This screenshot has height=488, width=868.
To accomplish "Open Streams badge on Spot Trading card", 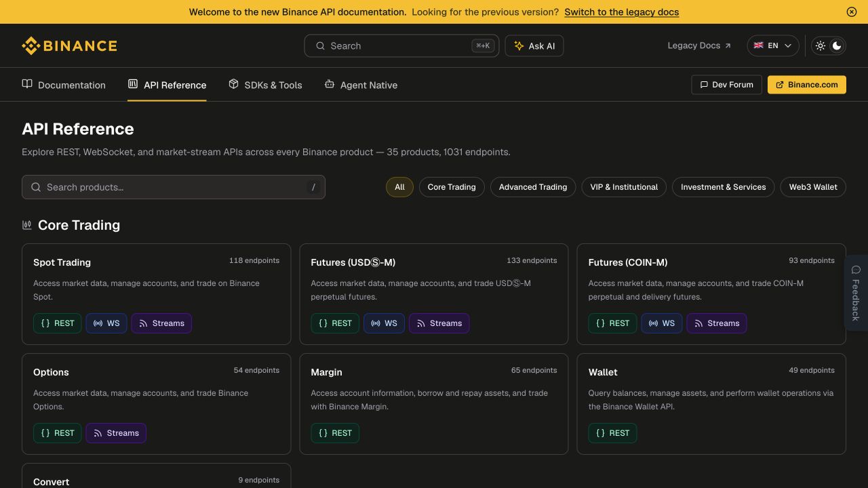I will [161, 323].
